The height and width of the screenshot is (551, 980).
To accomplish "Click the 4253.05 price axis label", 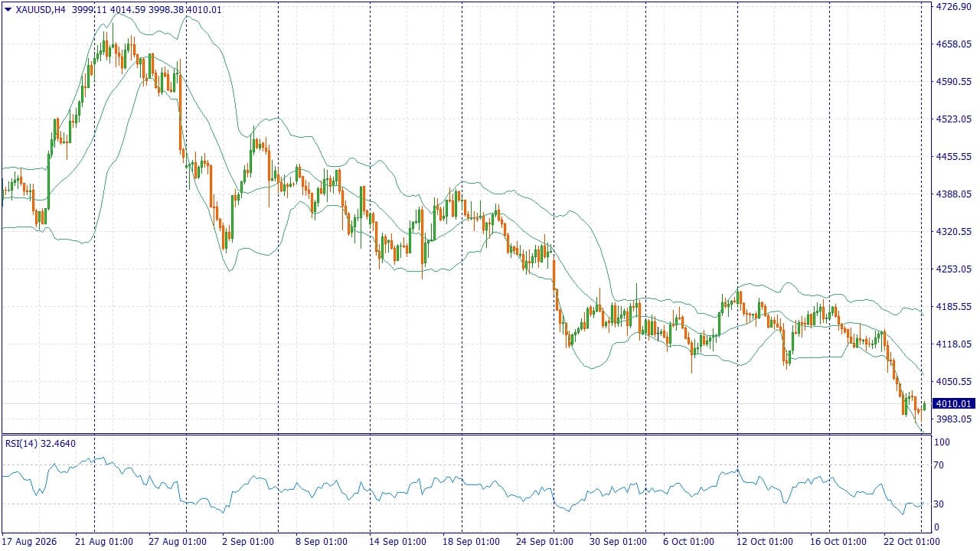I will point(953,269).
